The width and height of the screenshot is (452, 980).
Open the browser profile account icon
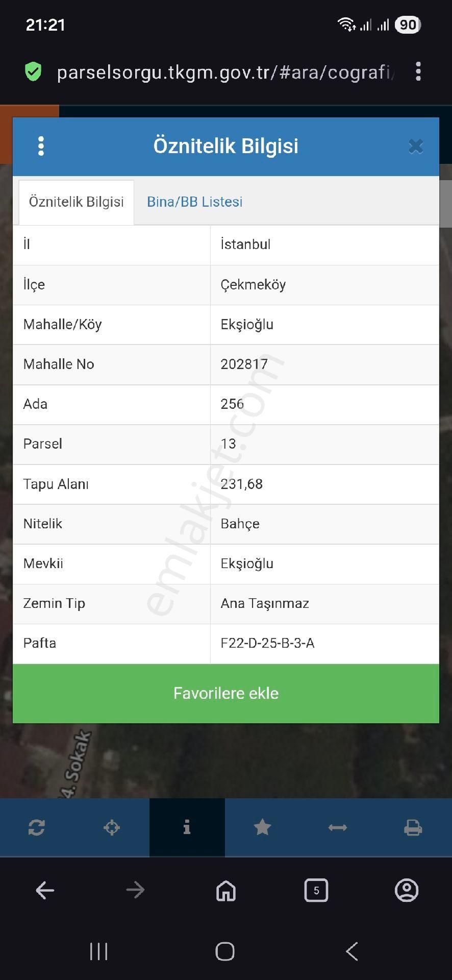pos(407,890)
